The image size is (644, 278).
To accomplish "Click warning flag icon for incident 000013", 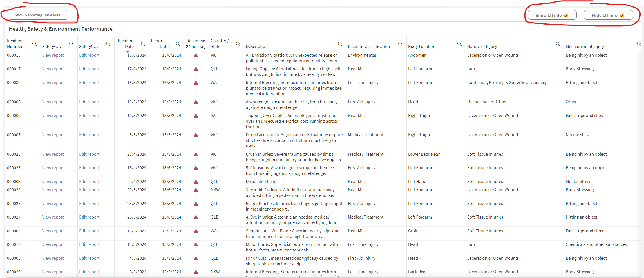I will click(196, 56).
